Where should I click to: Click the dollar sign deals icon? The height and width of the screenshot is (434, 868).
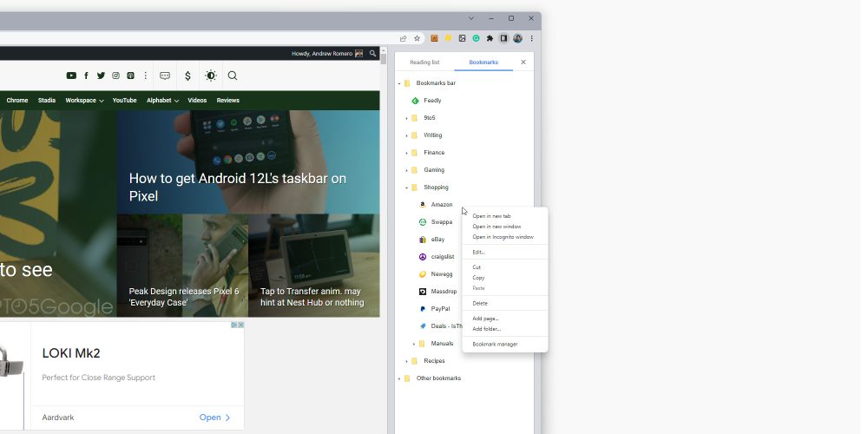pos(188,76)
